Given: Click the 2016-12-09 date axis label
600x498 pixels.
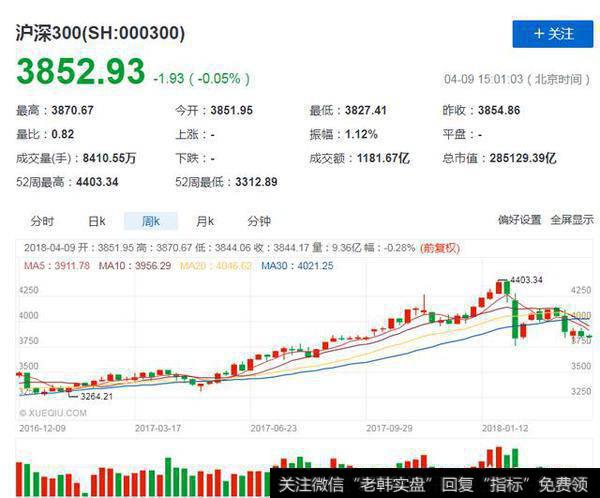Looking at the screenshot, I should coord(42,428).
